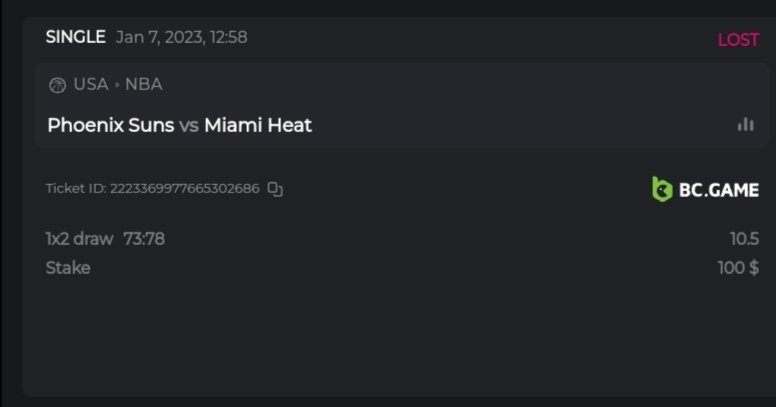Click the Jan 7, 2023 date

click(158, 37)
